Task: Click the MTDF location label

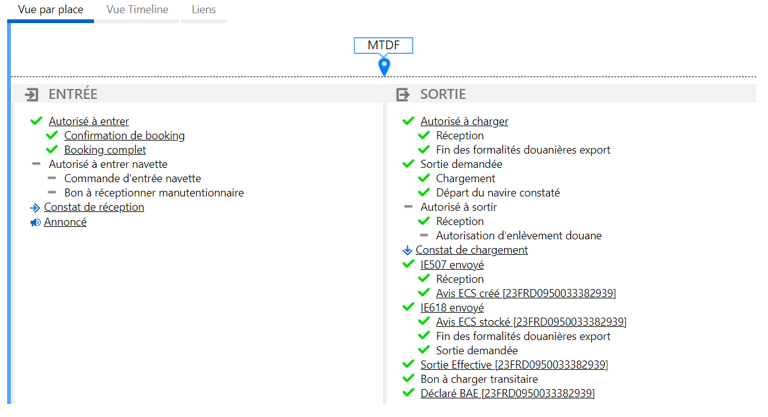Action: (384, 45)
